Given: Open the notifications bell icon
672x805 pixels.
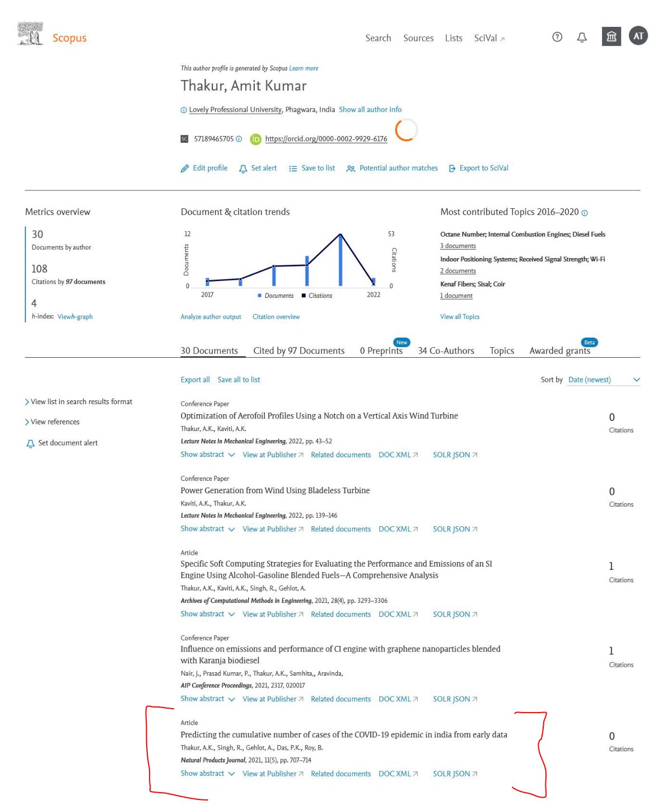Looking at the screenshot, I should (x=582, y=37).
